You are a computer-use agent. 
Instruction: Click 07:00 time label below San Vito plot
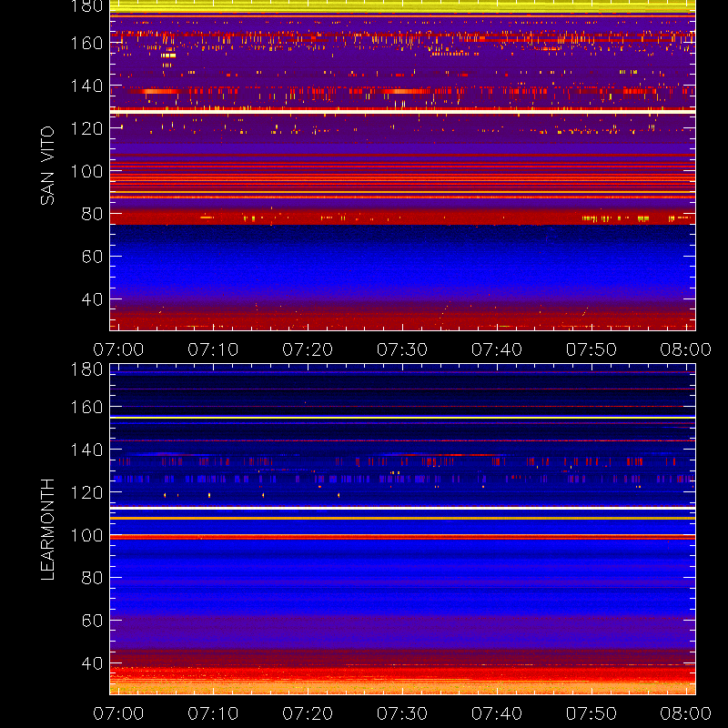point(118,349)
